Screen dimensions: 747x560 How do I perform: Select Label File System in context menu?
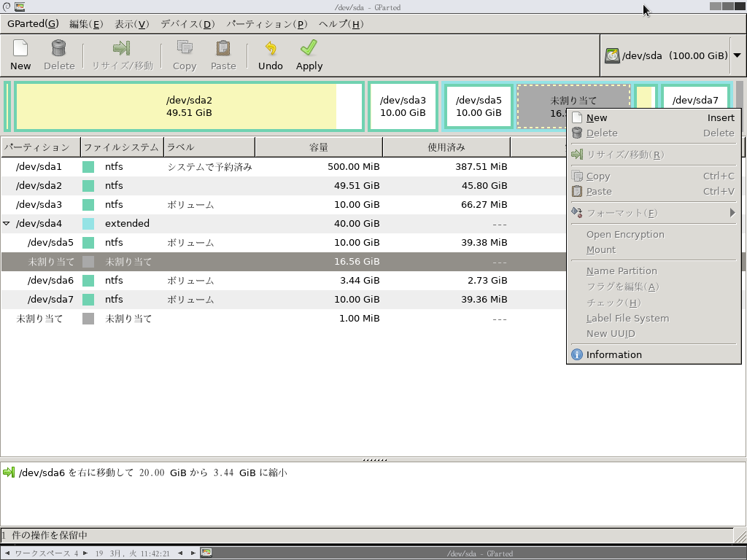pos(654,319)
